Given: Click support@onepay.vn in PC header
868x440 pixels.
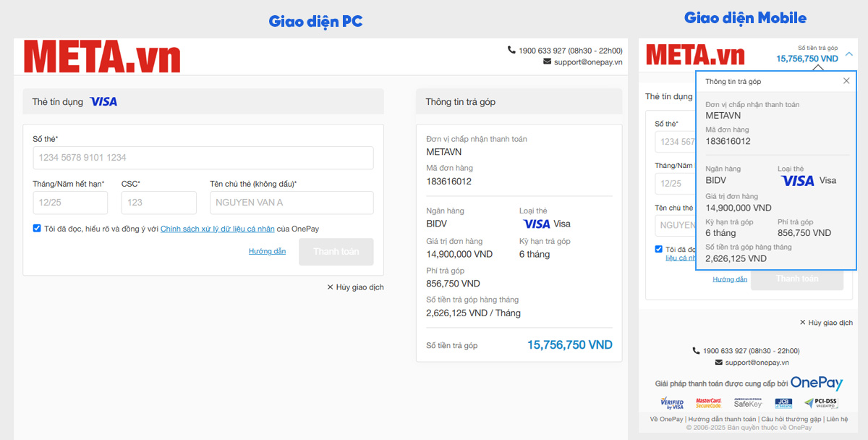Looking at the screenshot, I should pyautogui.click(x=588, y=62).
